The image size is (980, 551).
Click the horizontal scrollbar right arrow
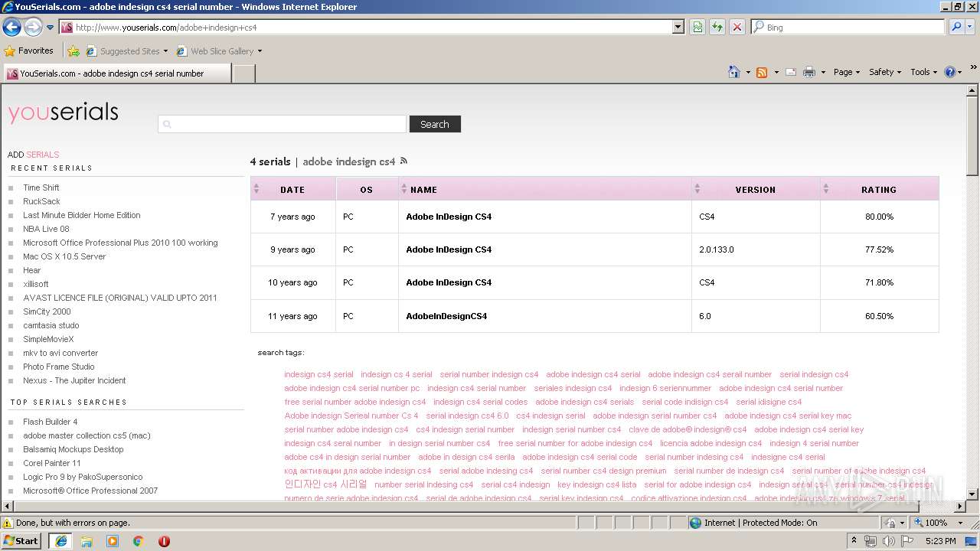(960, 506)
